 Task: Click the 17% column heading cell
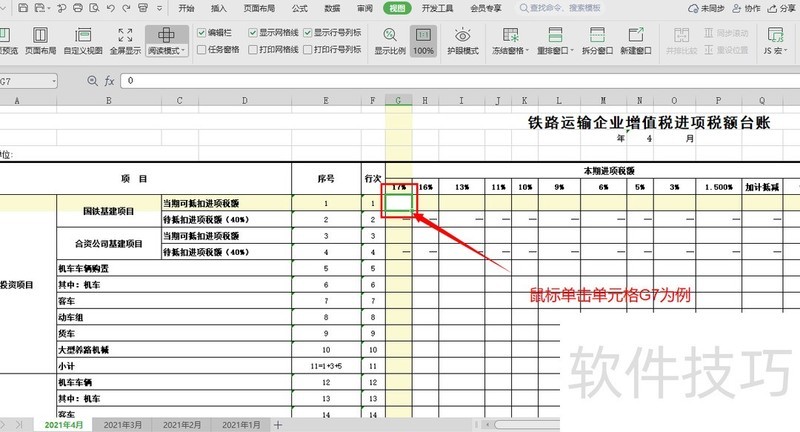point(398,187)
